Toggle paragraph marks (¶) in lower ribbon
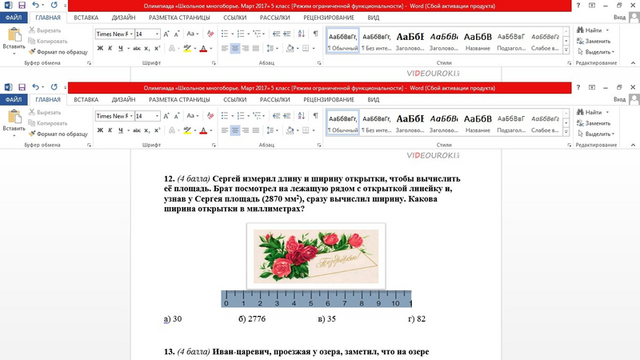640x360 pixels. pyautogui.click(x=316, y=116)
